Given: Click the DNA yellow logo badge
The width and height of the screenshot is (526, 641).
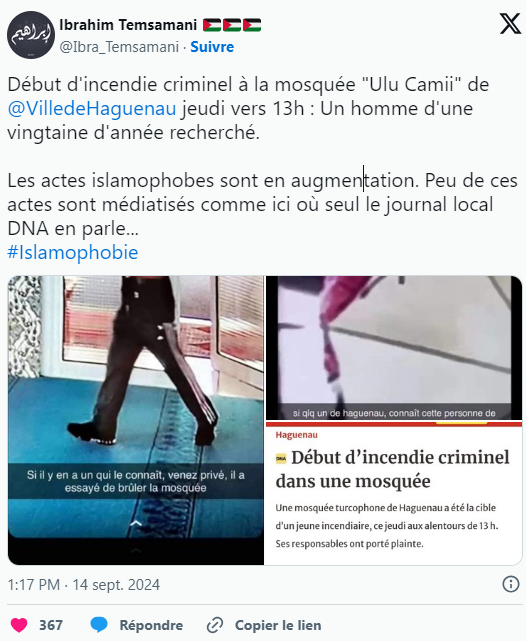Looking at the screenshot, I should [281, 459].
